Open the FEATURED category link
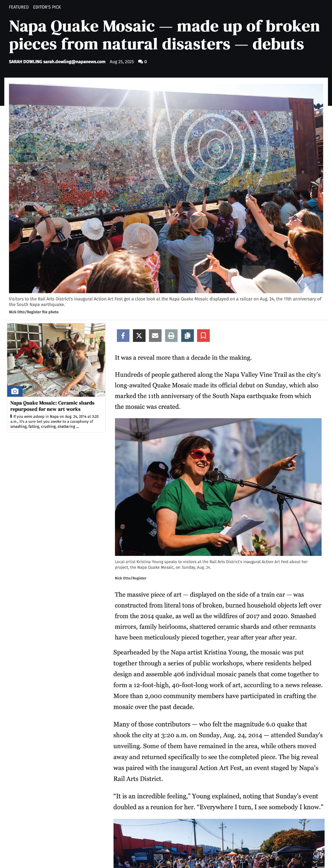Image resolution: width=332 pixels, height=868 pixels. click(x=19, y=7)
